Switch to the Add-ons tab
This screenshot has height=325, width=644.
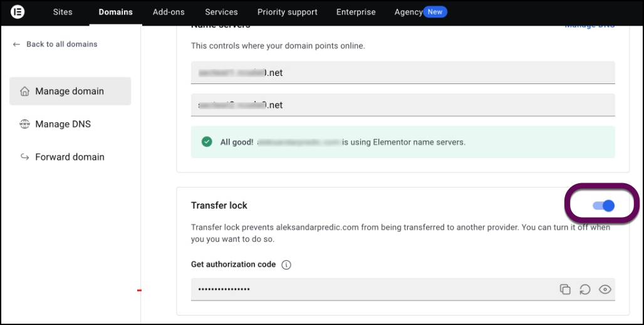tap(169, 12)
